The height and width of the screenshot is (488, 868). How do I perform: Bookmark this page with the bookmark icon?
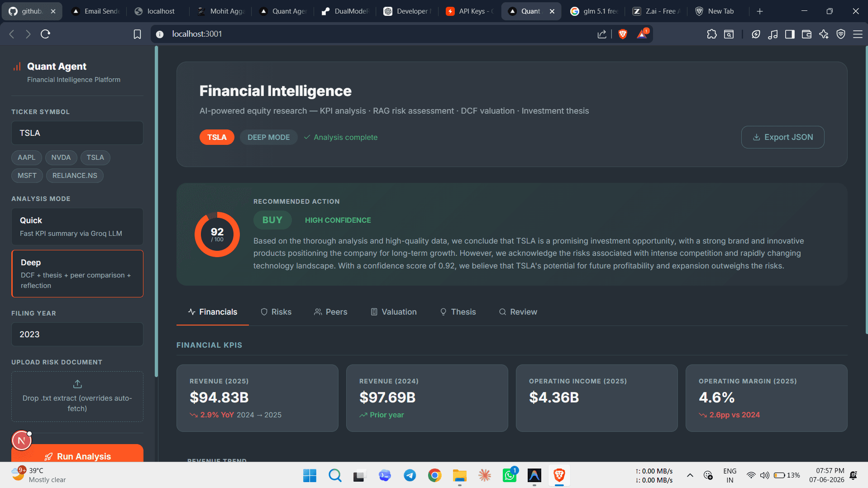click(x=137, y=34)
